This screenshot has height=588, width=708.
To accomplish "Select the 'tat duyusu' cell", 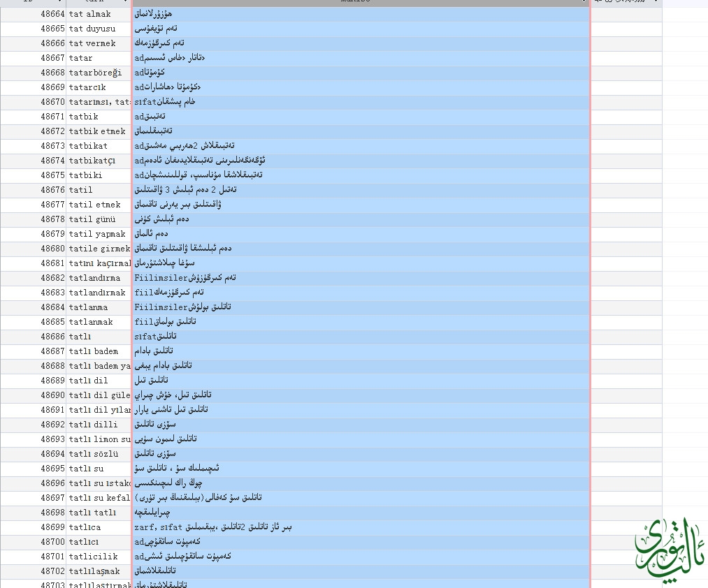I will point(99,29).
